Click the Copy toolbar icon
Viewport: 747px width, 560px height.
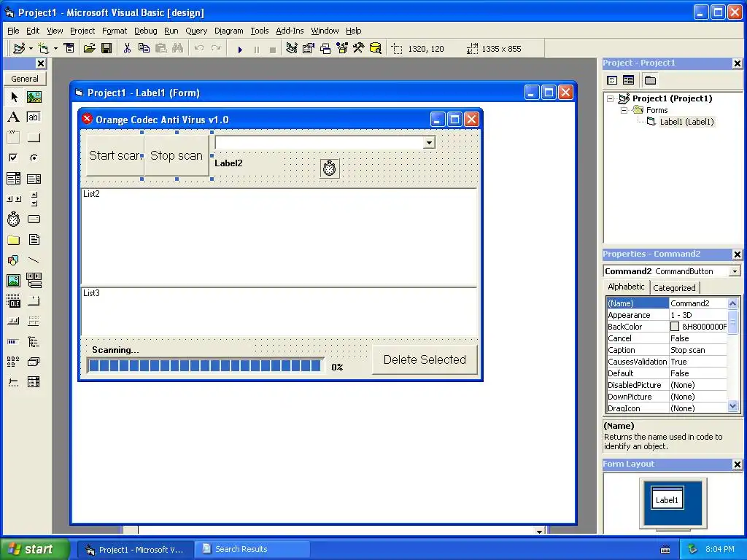[x=144, y=49]
